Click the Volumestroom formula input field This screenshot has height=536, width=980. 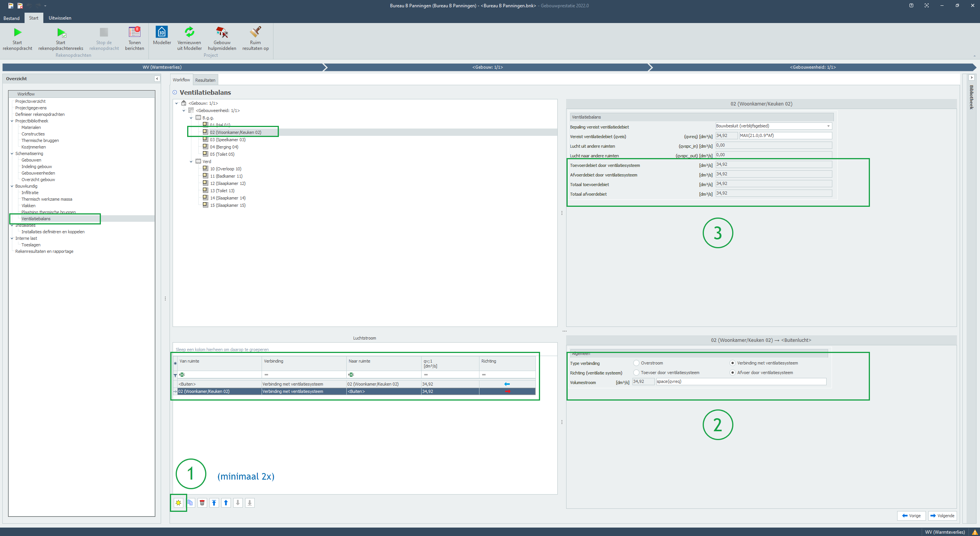(x=740, y=381)
